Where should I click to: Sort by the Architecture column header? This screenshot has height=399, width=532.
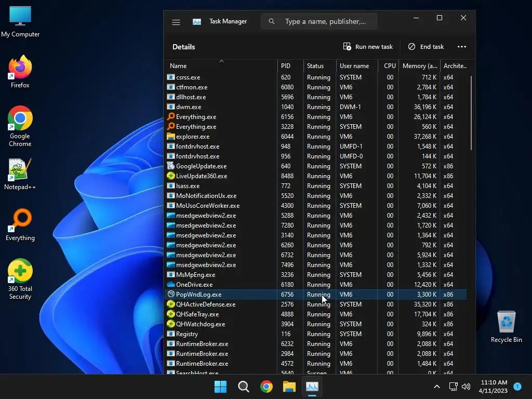[x=455, y=66]
